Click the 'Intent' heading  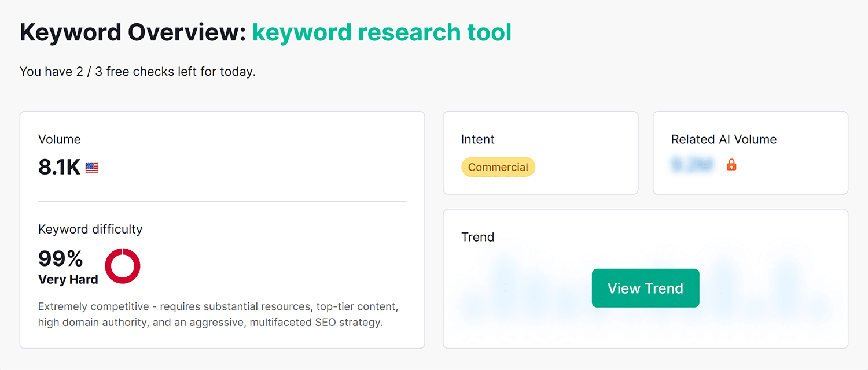click(x=478, y=139)
